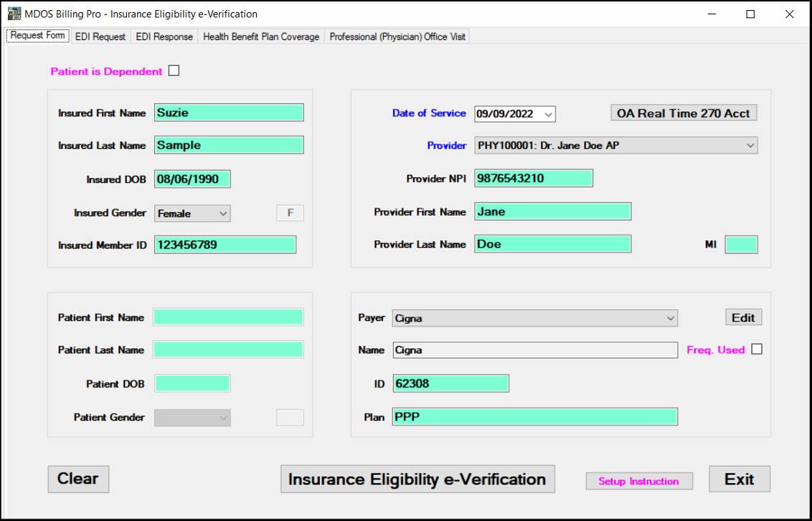Open the Setup Instruction link
The height and width of the screenshot is (521, 812).
click(x=638, y=480)
